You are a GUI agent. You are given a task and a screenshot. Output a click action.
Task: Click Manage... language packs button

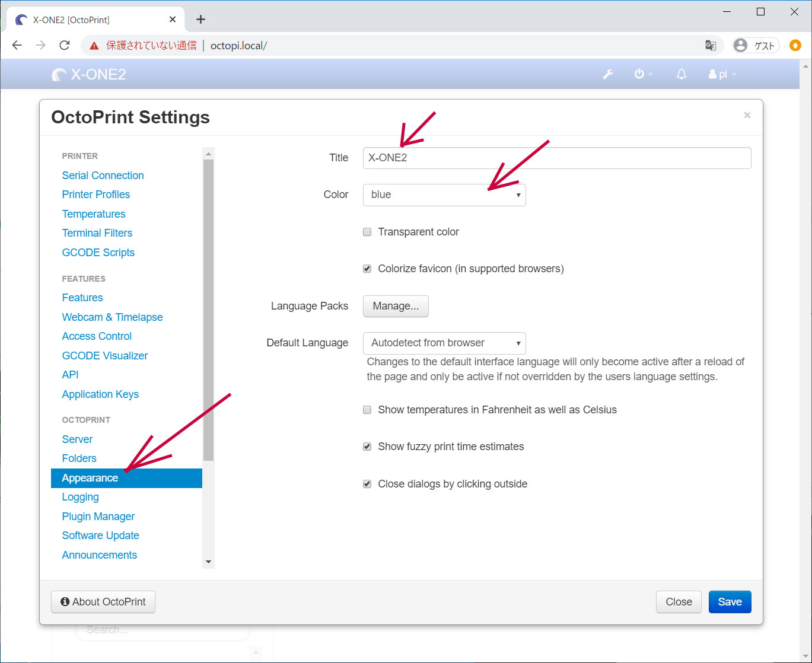click(396, 306)
